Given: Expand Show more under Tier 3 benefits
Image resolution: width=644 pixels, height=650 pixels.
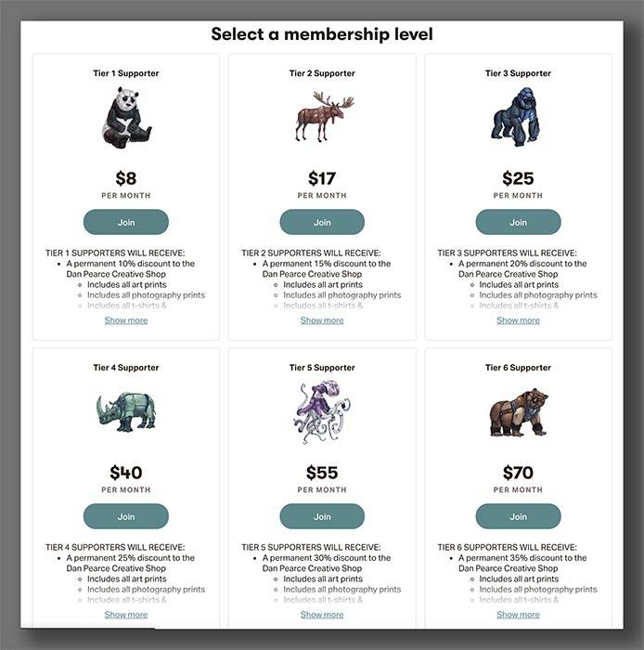Looking at the screenshot, I should (x=518, y=320).
